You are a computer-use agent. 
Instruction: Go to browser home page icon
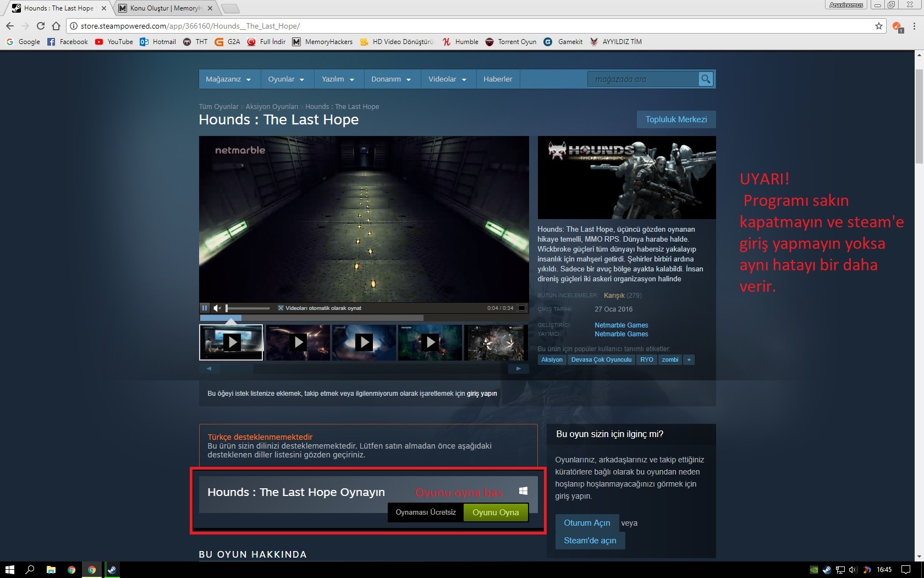[x=56, y=26]
